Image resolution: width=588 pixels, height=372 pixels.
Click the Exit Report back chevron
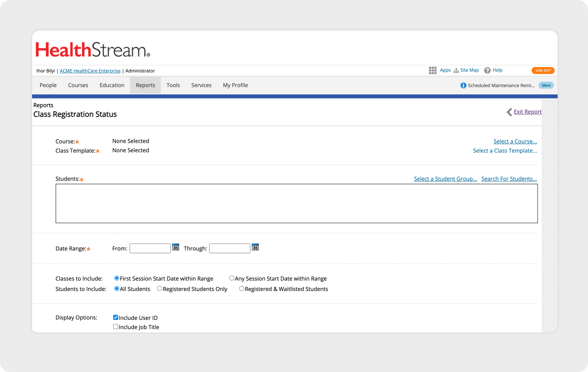click(x=509, y=112)
